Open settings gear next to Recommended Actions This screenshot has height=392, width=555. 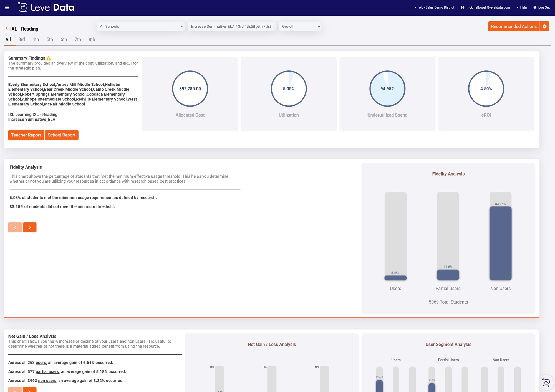tap(544, 26)
